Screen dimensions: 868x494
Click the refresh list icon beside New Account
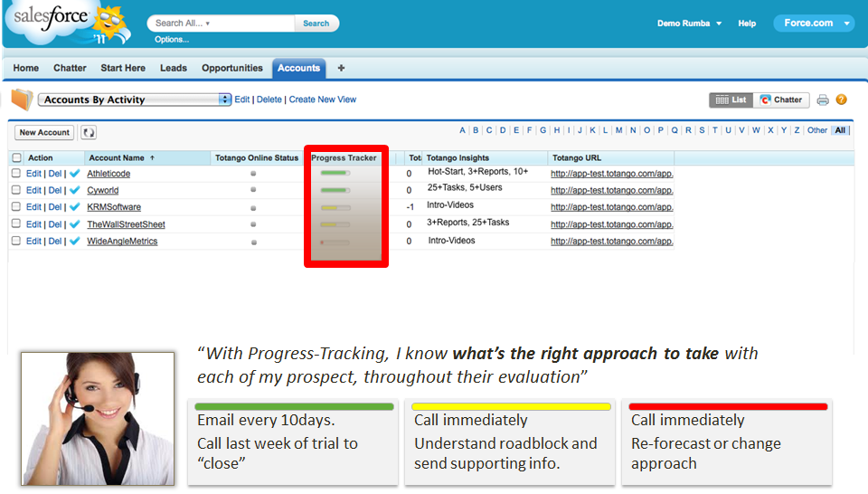tap(89, 132)
